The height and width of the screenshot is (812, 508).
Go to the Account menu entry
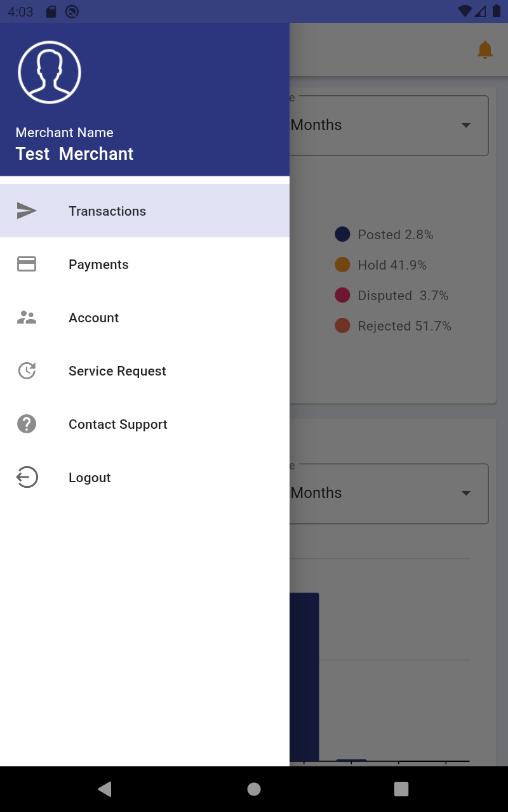pyautogui.click(x=145, y=317)
